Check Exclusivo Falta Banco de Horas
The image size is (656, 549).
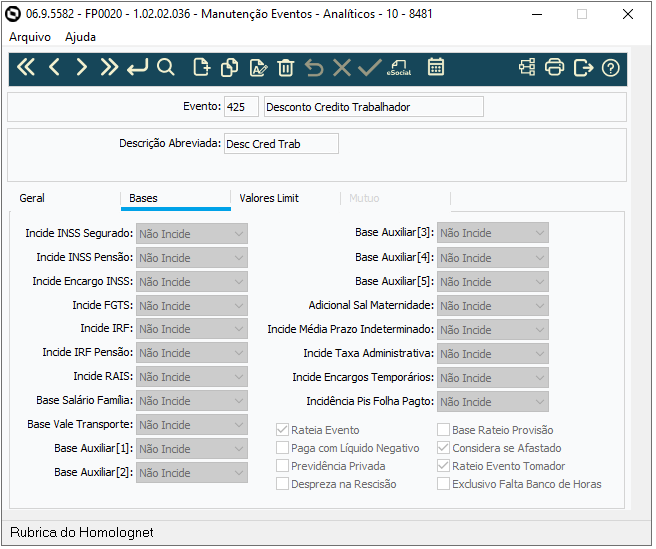443,484
